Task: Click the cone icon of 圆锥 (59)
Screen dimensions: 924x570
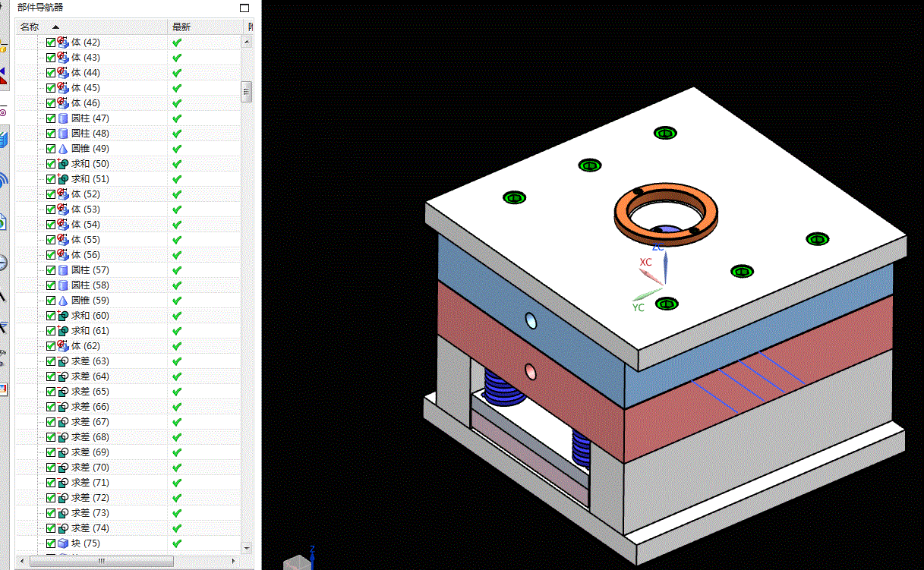Action: (63, 301)
